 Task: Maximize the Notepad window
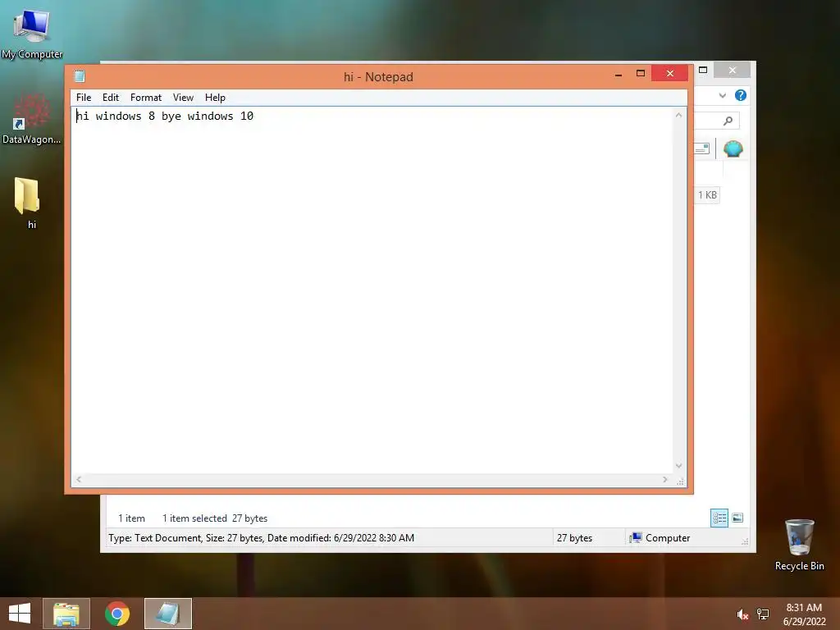(640, 73)
